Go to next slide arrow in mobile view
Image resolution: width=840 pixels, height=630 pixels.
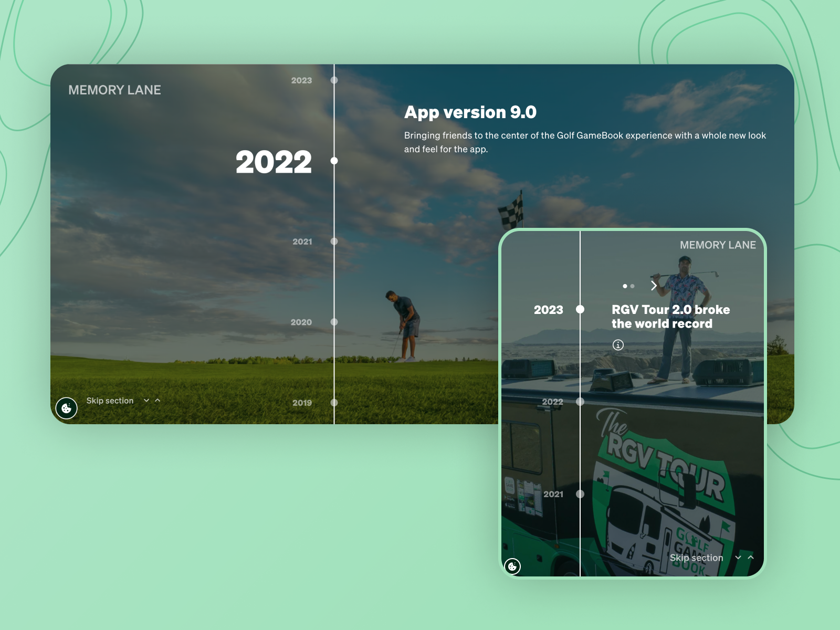click(654, 286)
